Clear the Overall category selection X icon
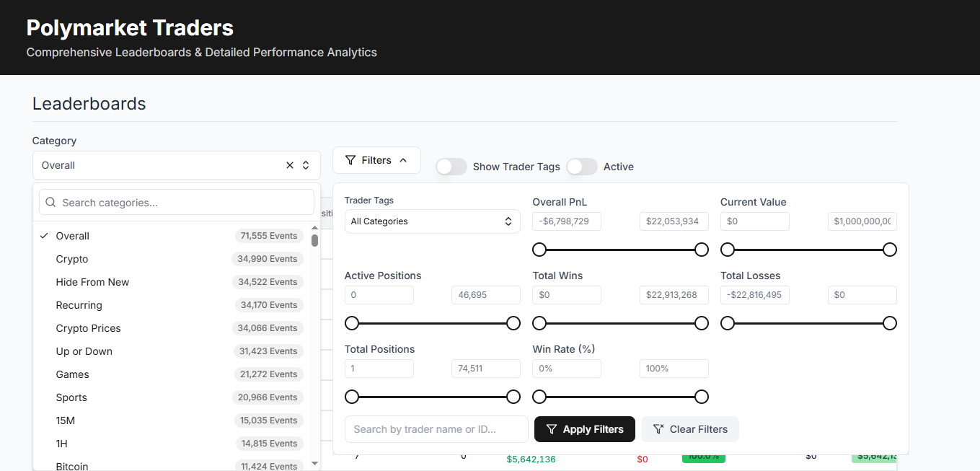 [x=290, y=165]
